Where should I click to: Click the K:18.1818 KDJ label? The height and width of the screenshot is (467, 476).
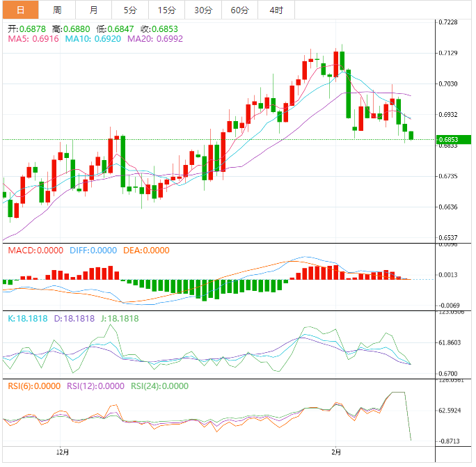pyautogui.click(x=28, y=318)
